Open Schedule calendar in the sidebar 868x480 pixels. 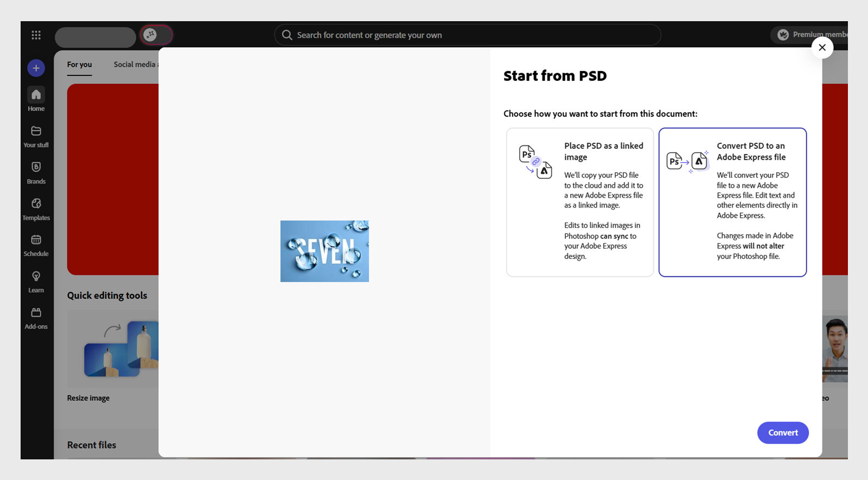pos(36,245)
